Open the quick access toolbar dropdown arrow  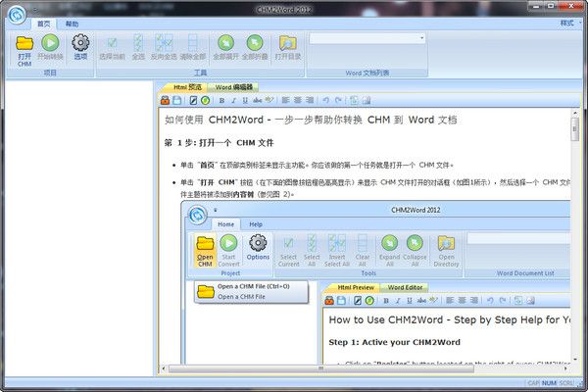pos(35,10)
